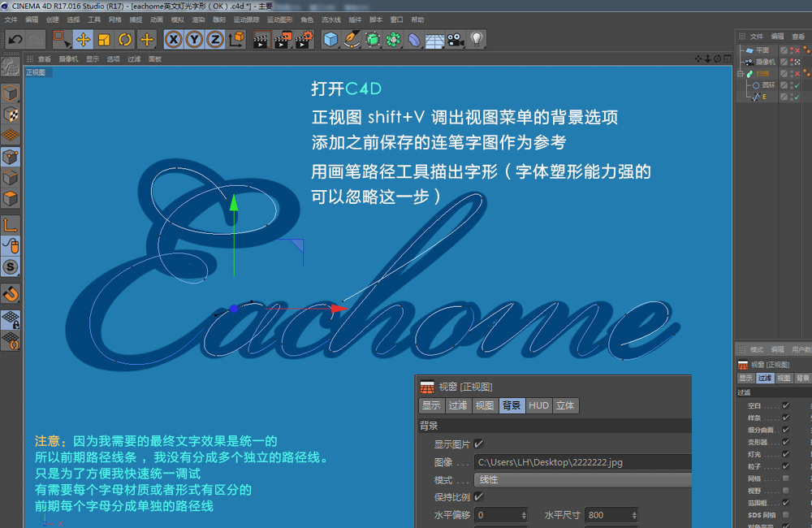Toggle enable X mark for 扫描 object

[797, 74]
